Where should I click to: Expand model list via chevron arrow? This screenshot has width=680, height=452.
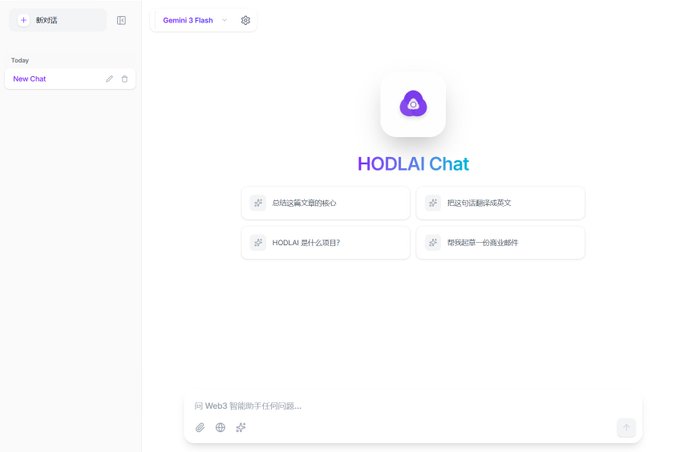225,20
